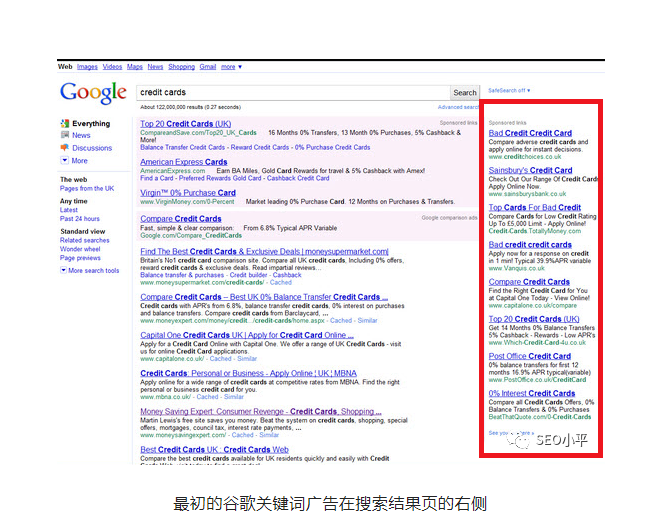Open Similar link for moneyexpert result
The width and height of the screenshot is (669, 517).
pos(367,320)
